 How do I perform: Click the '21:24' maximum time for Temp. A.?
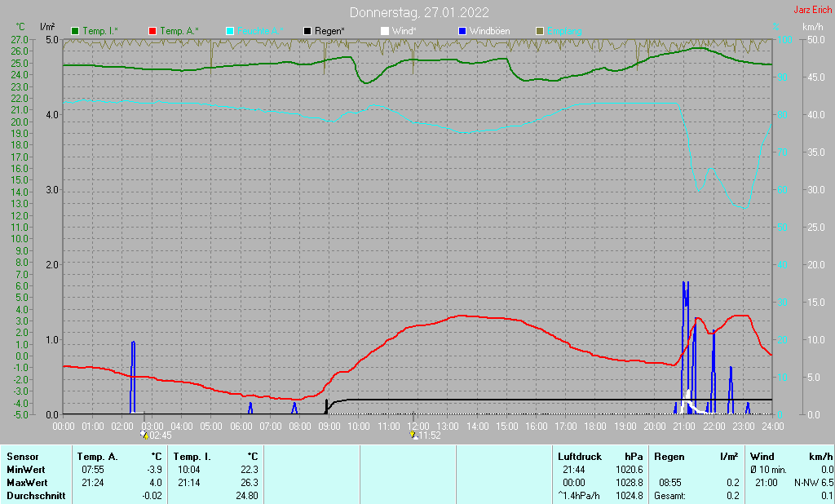(93, 483)
